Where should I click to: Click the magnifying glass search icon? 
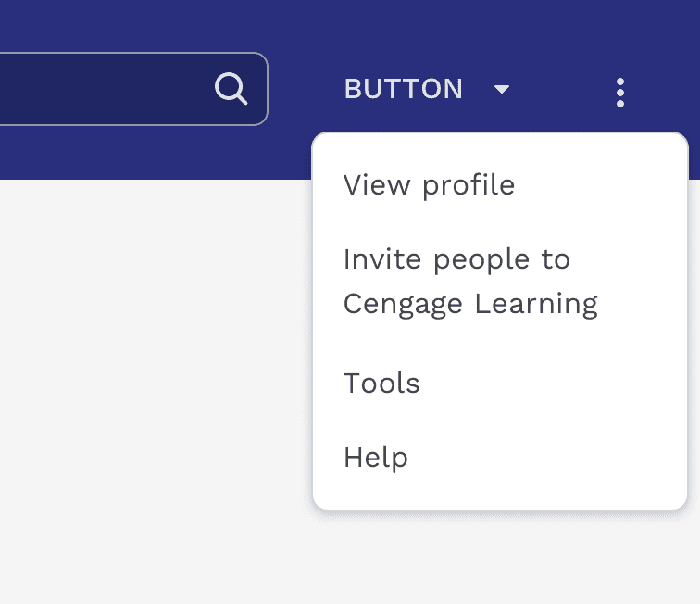231,89
